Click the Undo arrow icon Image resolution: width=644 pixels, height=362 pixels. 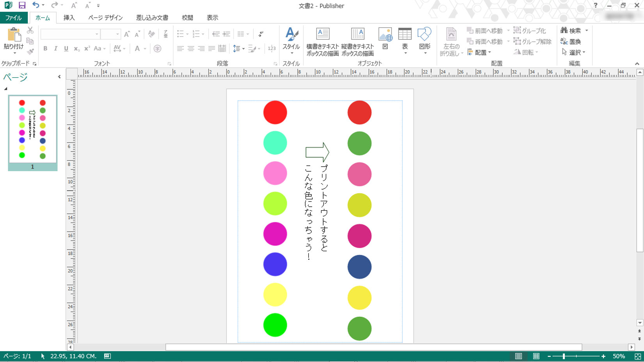[36, 5]
